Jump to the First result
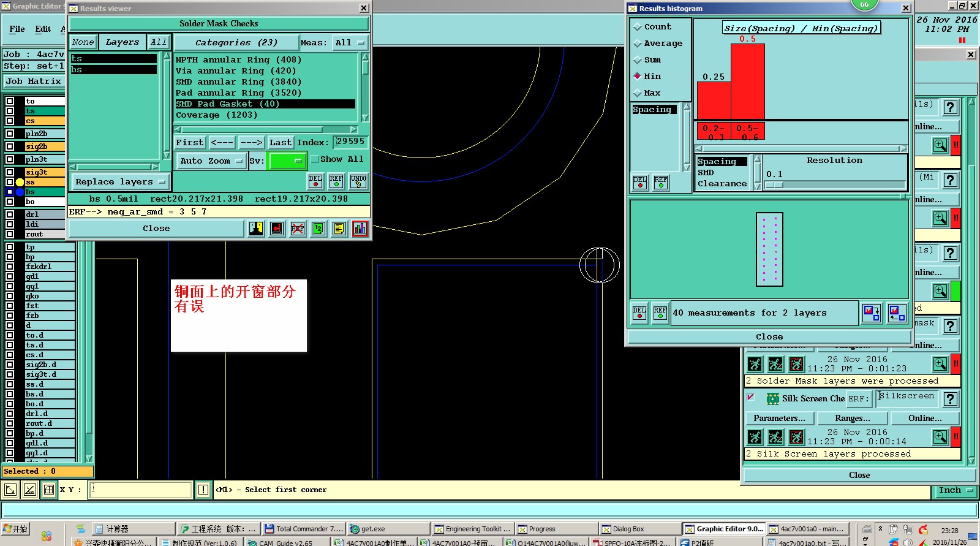The height and width of the screenshot is (546, 980). (189, 143)
